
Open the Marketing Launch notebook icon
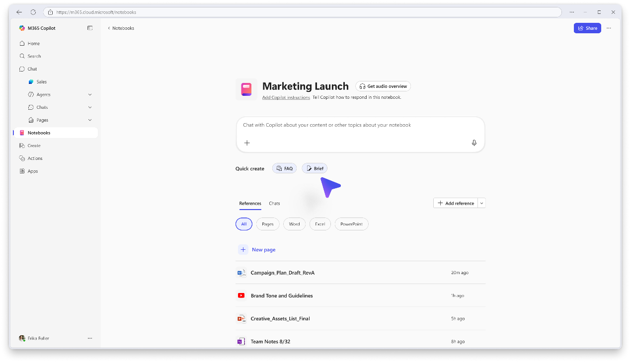tap(246, 89)
